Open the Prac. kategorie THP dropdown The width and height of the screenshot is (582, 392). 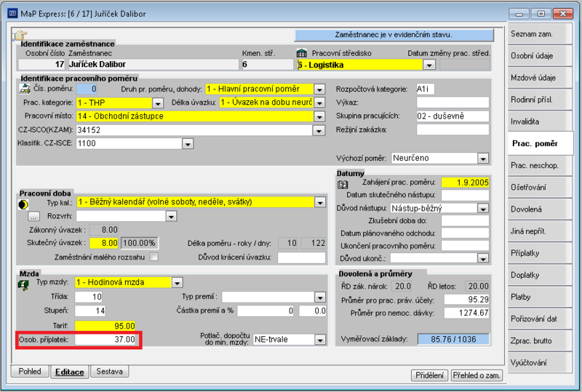click(x=158, y=103)
